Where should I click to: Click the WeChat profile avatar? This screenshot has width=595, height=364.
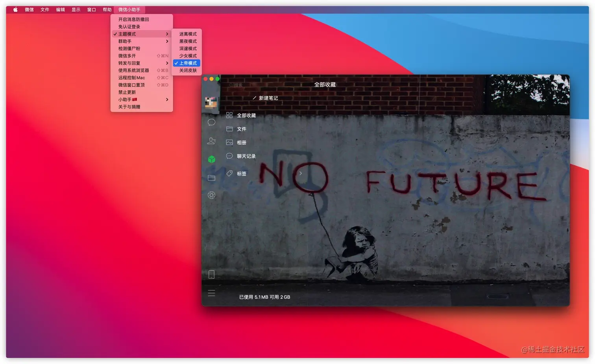(x=211, y=102)
